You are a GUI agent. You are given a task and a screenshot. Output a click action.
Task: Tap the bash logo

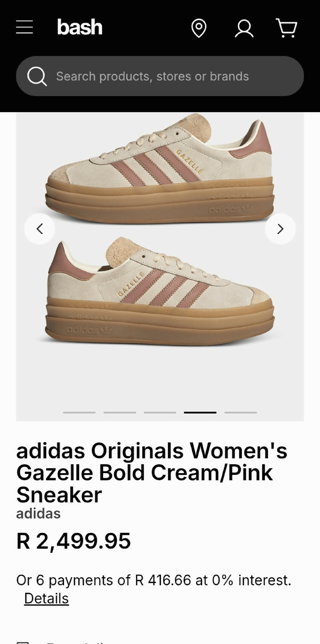[x=80, y=28]
